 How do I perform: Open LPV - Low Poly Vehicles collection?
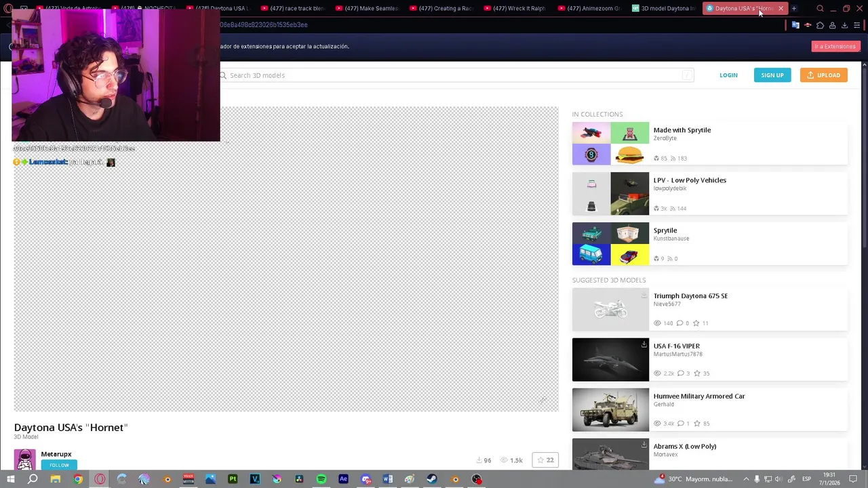690,180
